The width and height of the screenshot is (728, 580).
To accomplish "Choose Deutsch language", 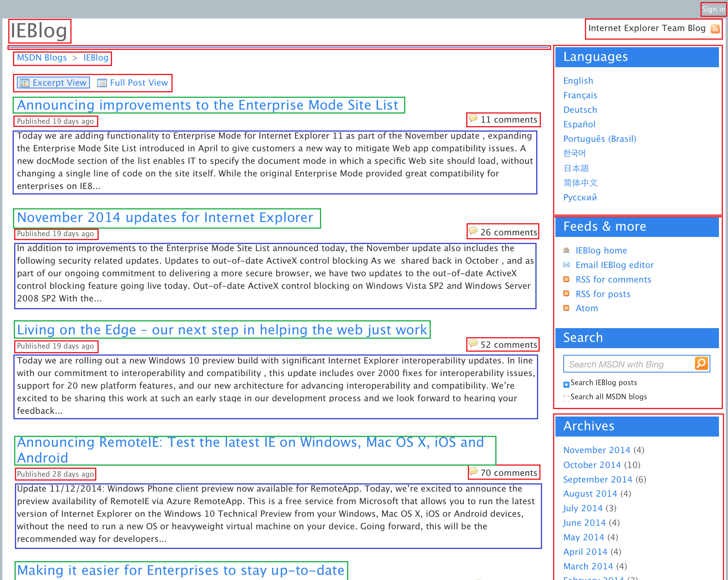I will pos(580,110).
